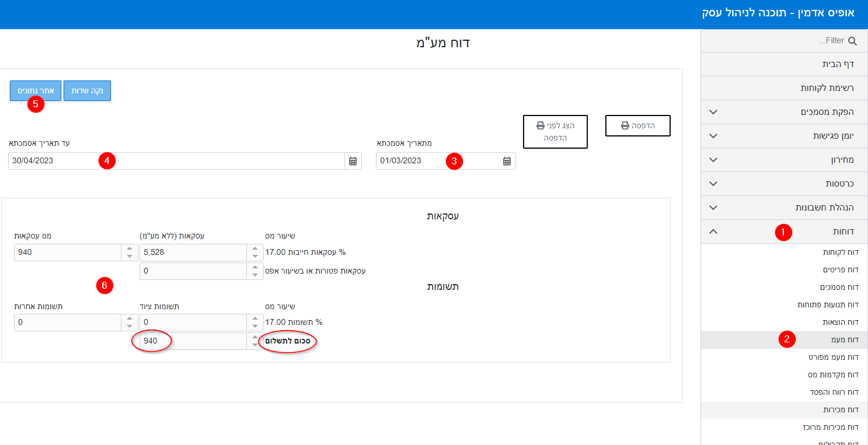Viewport: 868px width, 445px height.
Task: Decrease תשומות ציוד value with down arrow
Action: (x=255, y=327)
